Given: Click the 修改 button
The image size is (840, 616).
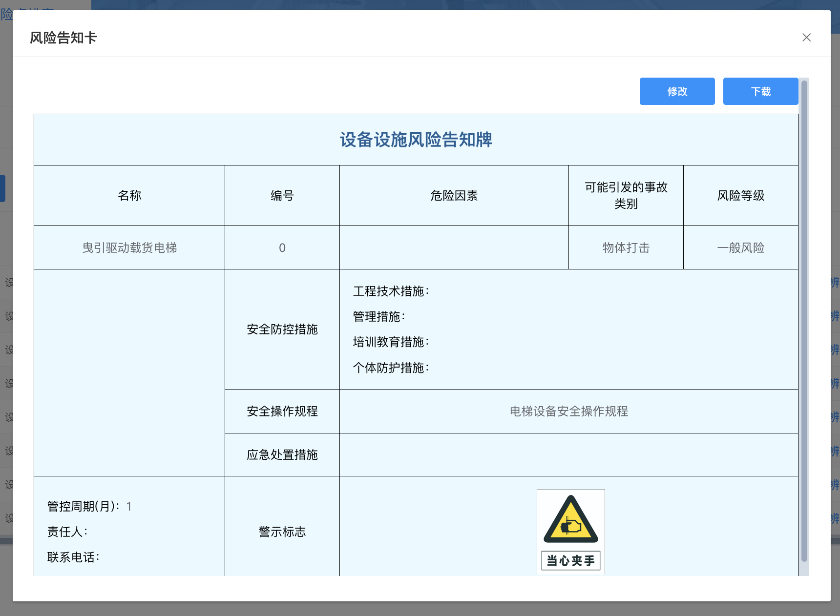Looking at the screenshot, I should (677, 91).
